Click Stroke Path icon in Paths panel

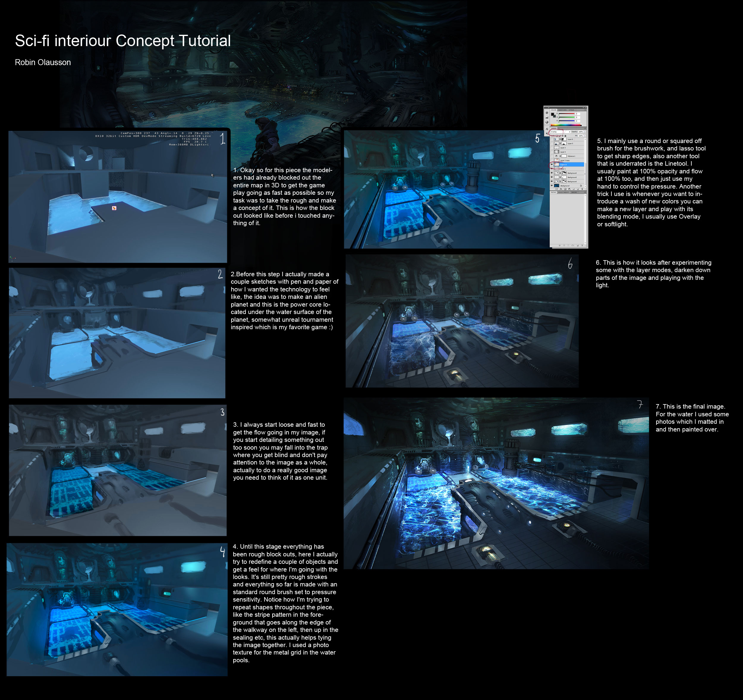tap(564, 246)
